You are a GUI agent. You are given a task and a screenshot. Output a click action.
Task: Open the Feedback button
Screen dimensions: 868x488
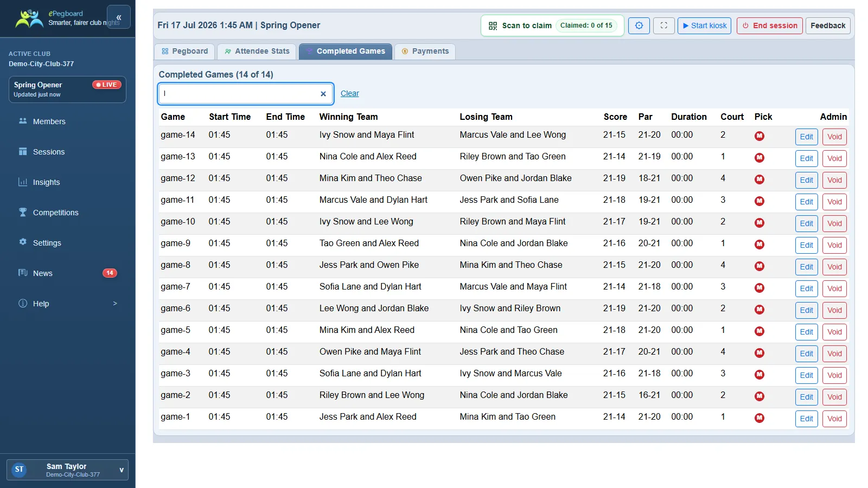(x=828, y=25)
